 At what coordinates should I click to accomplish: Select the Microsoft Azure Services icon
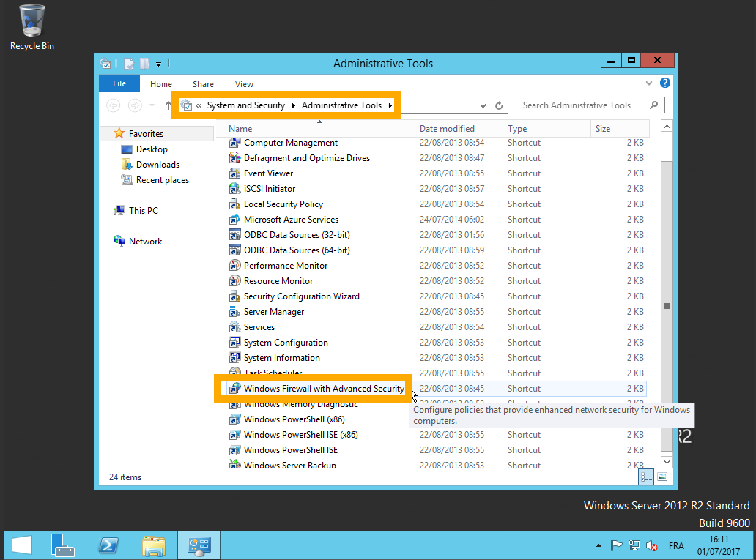tap(235, 220)
